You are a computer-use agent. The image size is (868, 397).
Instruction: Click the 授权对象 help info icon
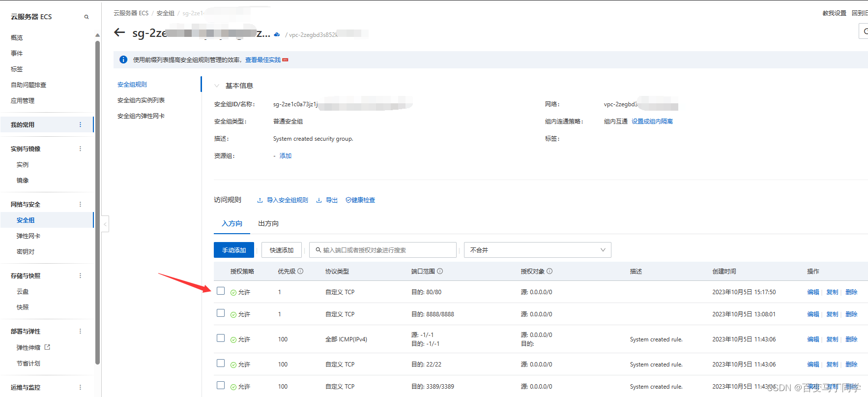point(550,271)
